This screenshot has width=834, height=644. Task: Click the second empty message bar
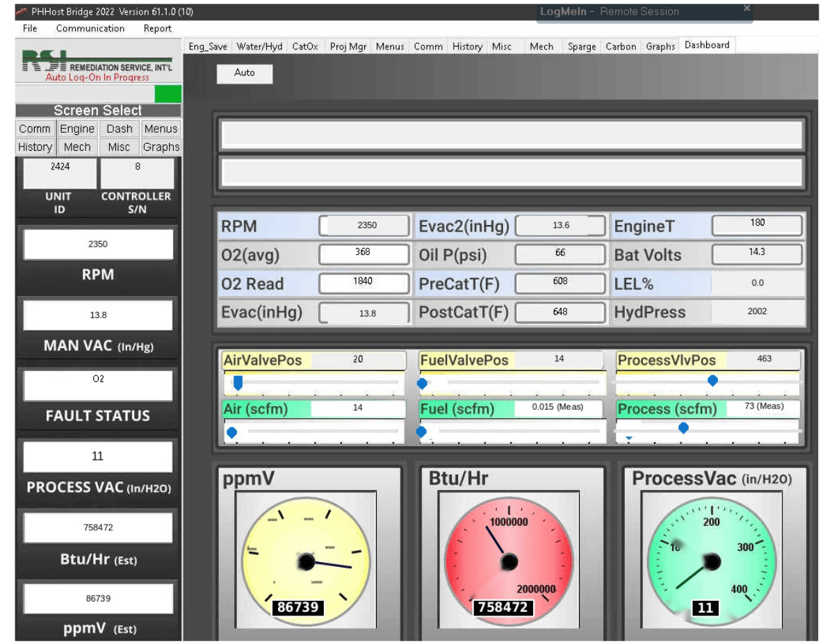[512, 172]
